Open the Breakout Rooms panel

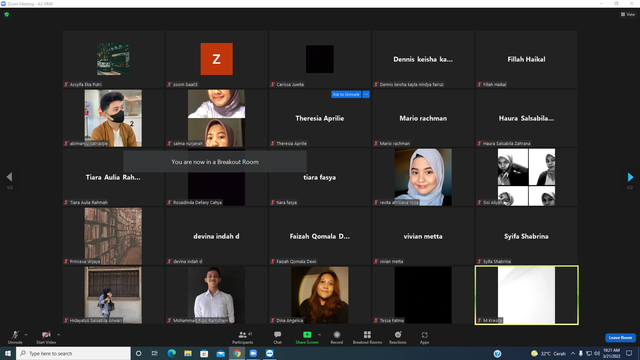367,337
